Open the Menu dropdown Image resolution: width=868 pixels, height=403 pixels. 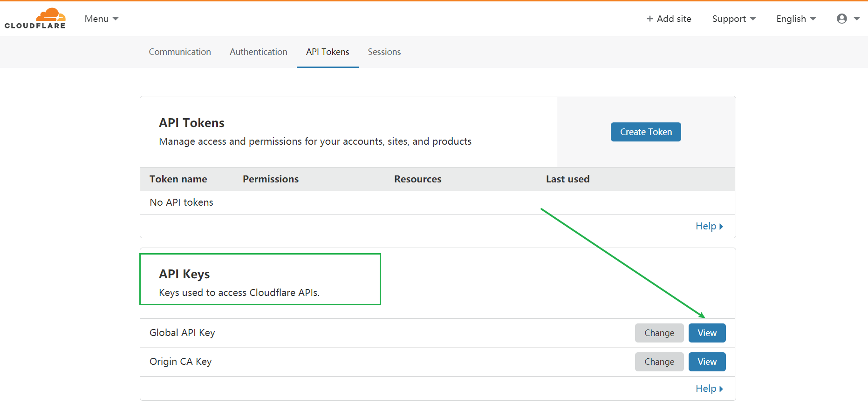pyautogui.click(x=102, y=19)
